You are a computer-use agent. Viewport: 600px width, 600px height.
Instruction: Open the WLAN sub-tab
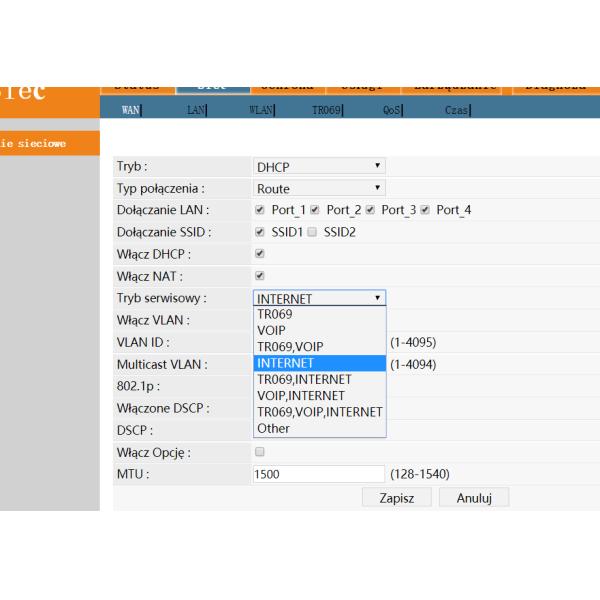pyautogui.click(x=263, y=111)
